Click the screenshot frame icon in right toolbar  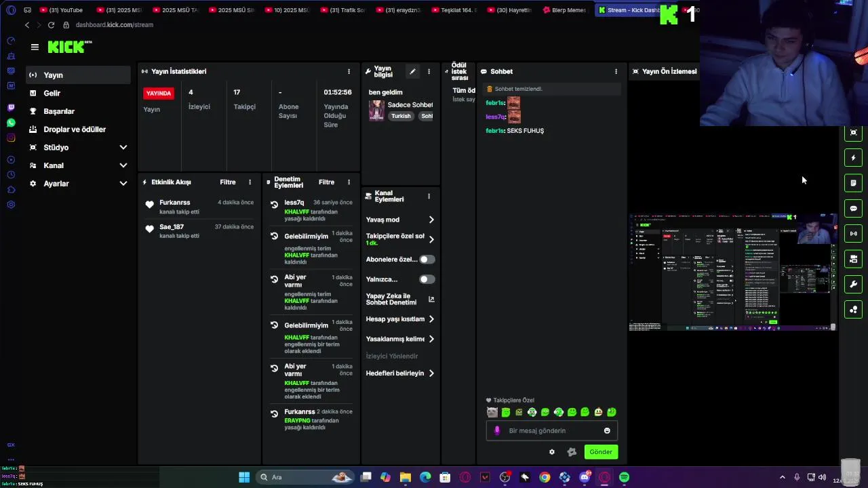point(853,133)
